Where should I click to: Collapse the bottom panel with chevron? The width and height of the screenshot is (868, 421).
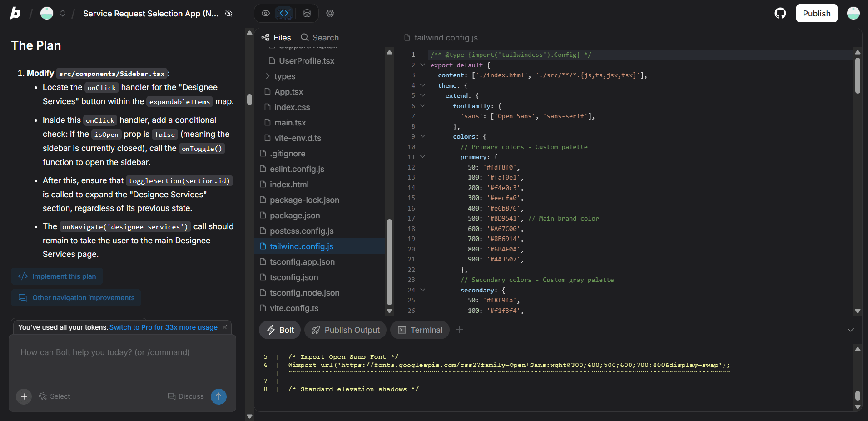click(850, 330)
